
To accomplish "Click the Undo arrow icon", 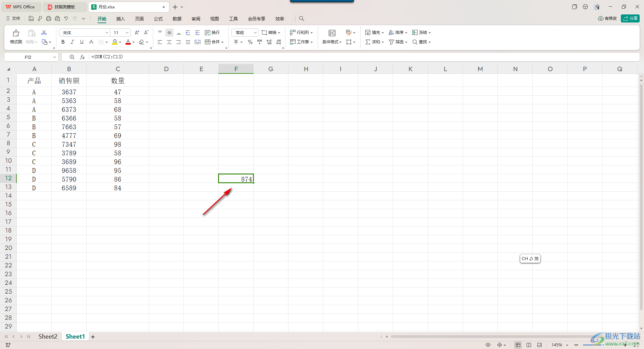I will 66,18.
